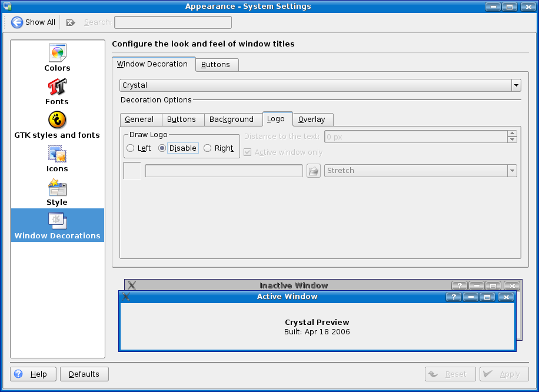Click the Show All back icon
The image size is (539, 392).
click(x=18, y=22)
